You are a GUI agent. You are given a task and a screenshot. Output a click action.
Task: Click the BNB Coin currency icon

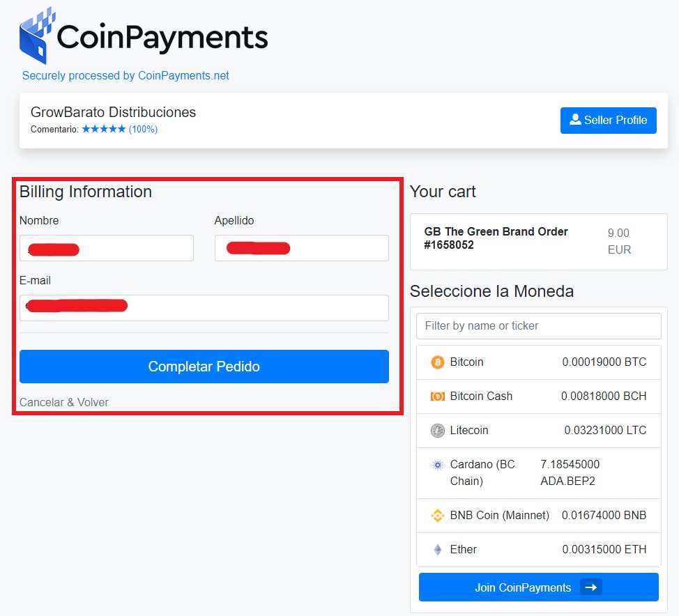coord(438,516)
